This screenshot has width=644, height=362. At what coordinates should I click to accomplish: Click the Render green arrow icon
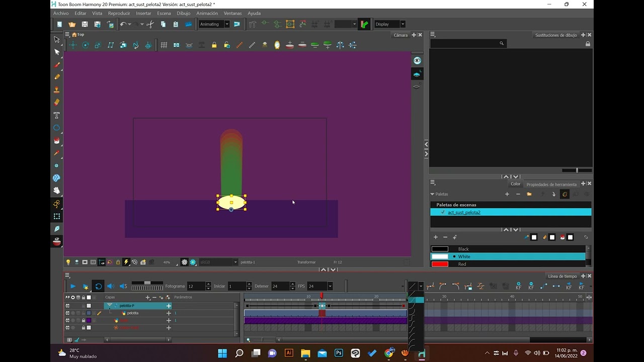[x=364, y=24]
